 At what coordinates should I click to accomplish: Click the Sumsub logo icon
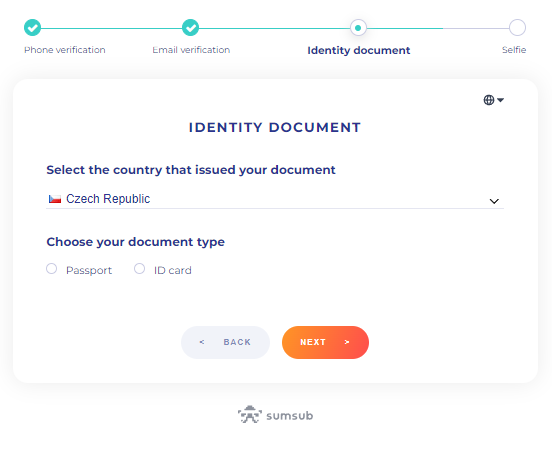(250, 414)
